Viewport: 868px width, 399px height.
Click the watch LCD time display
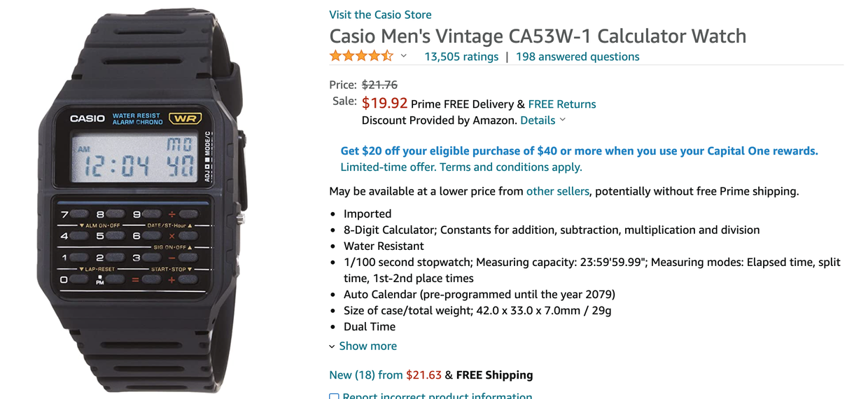(x=138, y=159)
